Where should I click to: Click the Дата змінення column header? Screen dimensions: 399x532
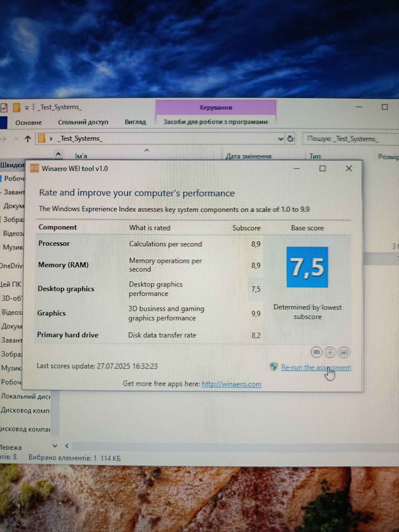click(248, 156)
